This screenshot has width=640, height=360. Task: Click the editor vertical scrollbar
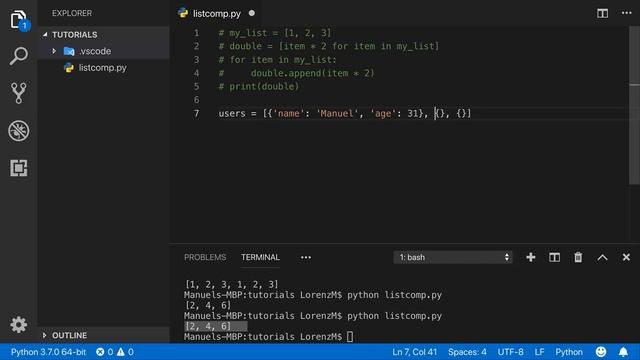click(x=634, y=105)
